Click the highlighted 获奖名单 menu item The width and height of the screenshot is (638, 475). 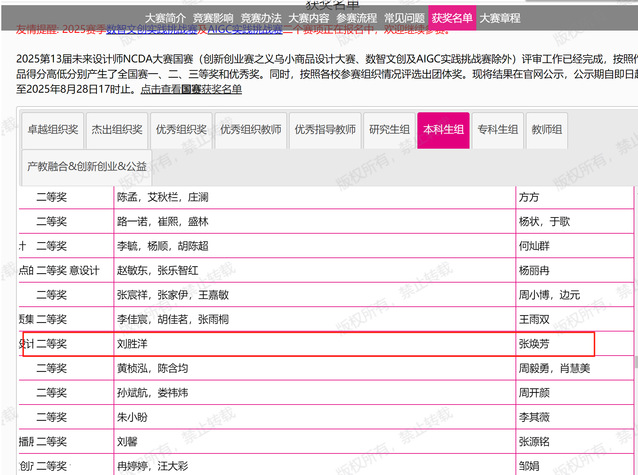(453, 18)
